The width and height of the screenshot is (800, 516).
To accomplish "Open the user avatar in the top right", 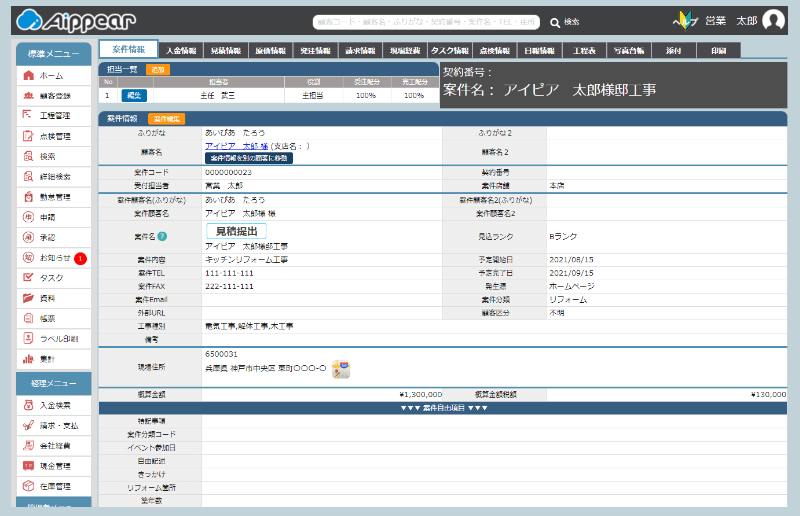I will [773, 20].
